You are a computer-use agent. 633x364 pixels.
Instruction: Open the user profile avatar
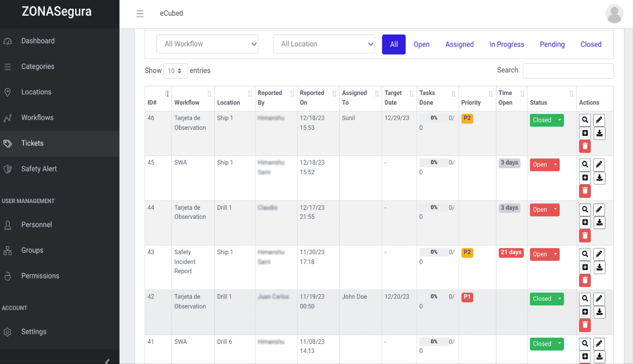614,13
